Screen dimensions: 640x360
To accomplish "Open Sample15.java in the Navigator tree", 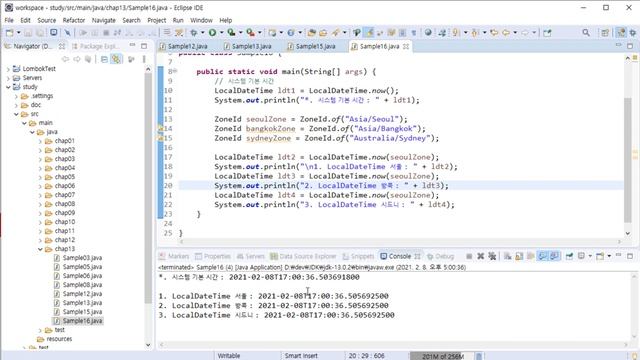I will 78,312.
